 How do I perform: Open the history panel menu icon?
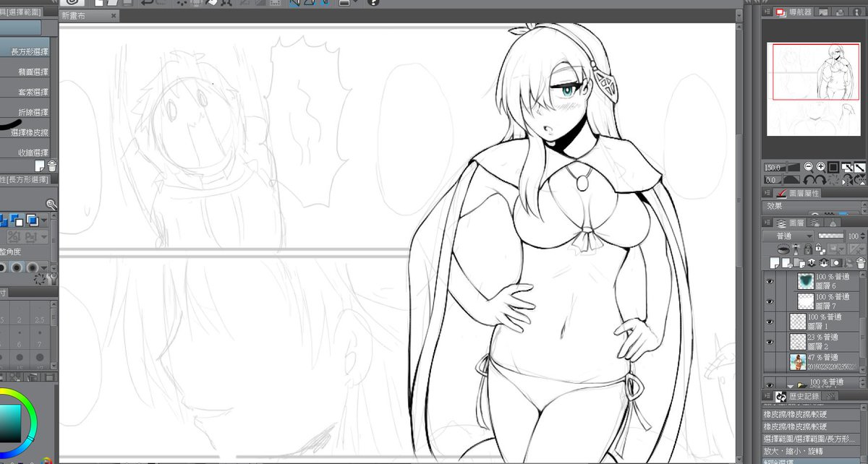(768, 397)
